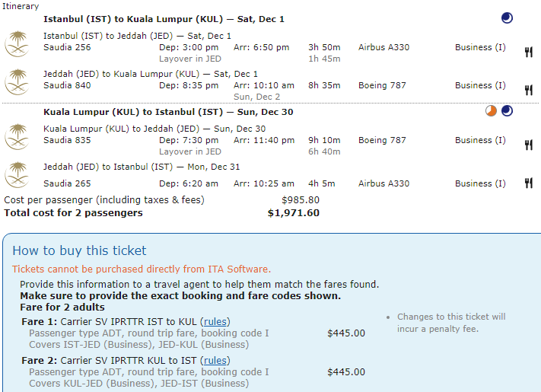The width and height of the screenshot is (541, 392).
Task: Click the 'How to buy this ticket' heading
Action: [x=79, y=250]
